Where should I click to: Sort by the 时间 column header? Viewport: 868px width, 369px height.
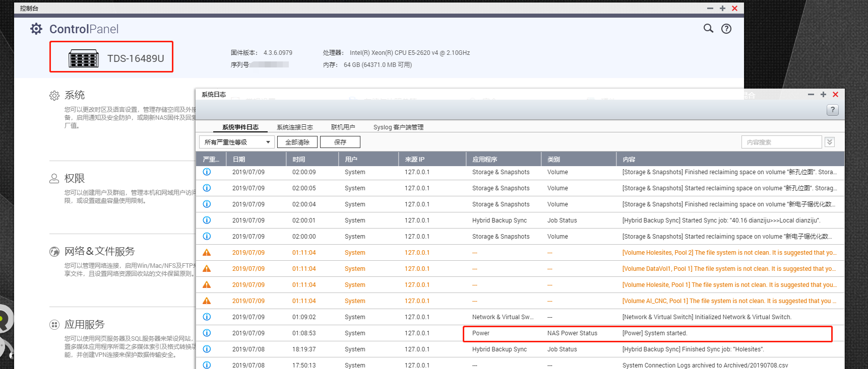[x=312, y=160]
